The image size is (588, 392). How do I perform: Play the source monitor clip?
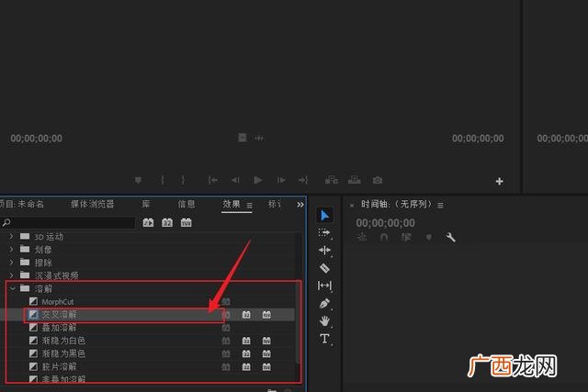point(257,180)
